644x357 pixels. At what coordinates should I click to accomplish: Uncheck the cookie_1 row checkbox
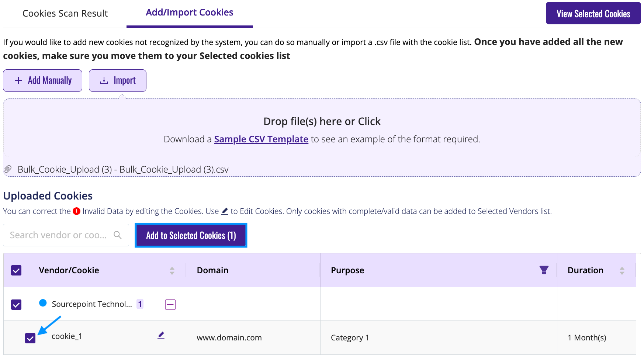(30, 338)
